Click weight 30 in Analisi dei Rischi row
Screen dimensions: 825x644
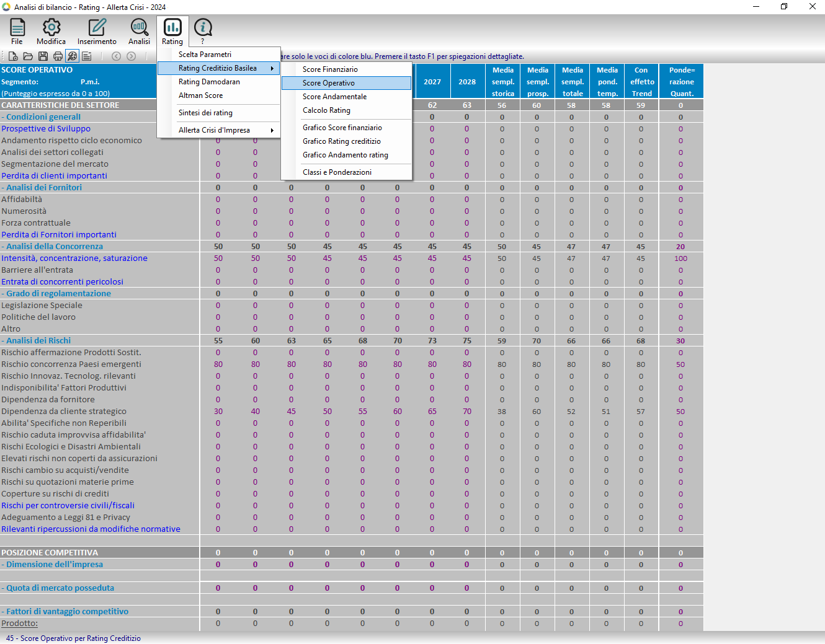coord(680,341)
